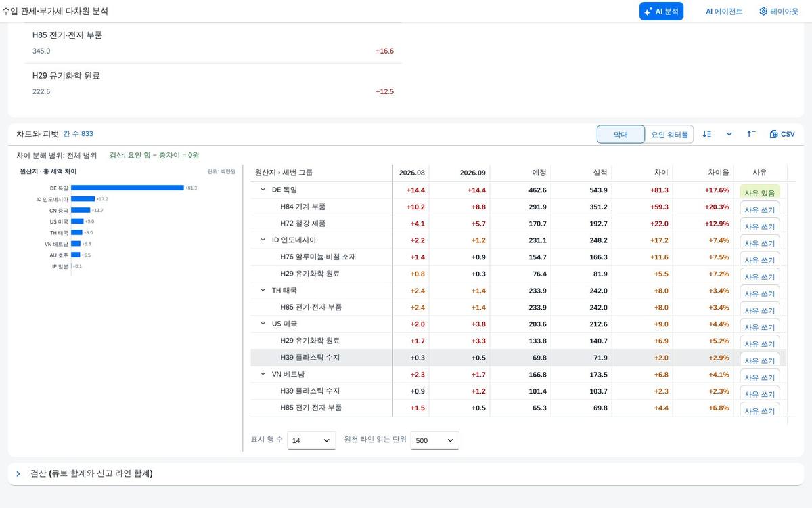Expand the 검산 큐브 합계 section
This screenshot has height=508, width=812.
point(18,473)
